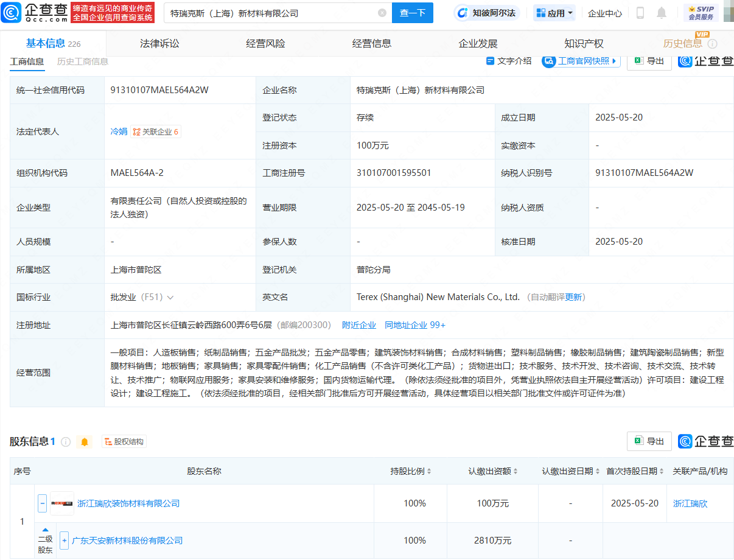Open 浙江瑞欣装饰材料有限公司 shareholder link
Image resolution: width=734 pixels, height=560 pixels.
click(x=128, y=503)
